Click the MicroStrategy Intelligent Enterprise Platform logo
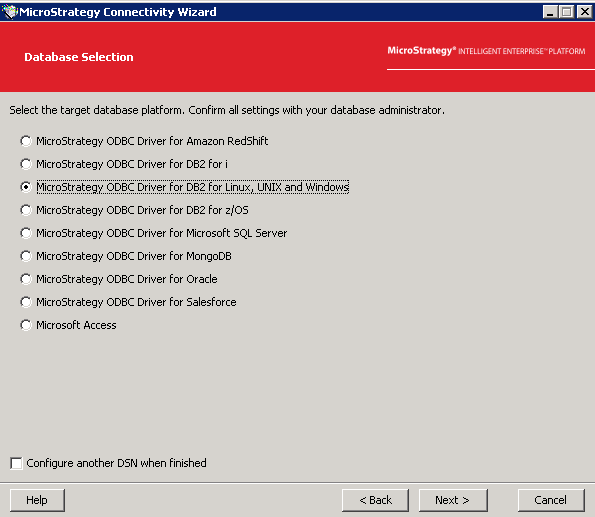 point(486,51)
